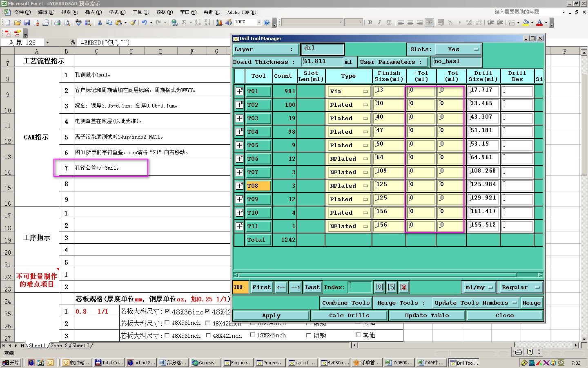This screenshot has width=588, height=368.
Task: Sort descending with the Z-A icon
Action: tap(207, 22)
